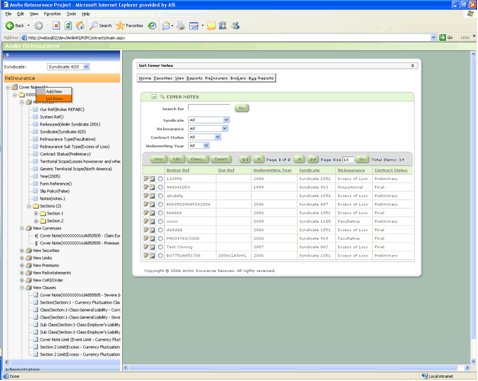This screenshot has height=381, width=478.
Task: Select the radio button for row dddddd
Action: (160, 230)
